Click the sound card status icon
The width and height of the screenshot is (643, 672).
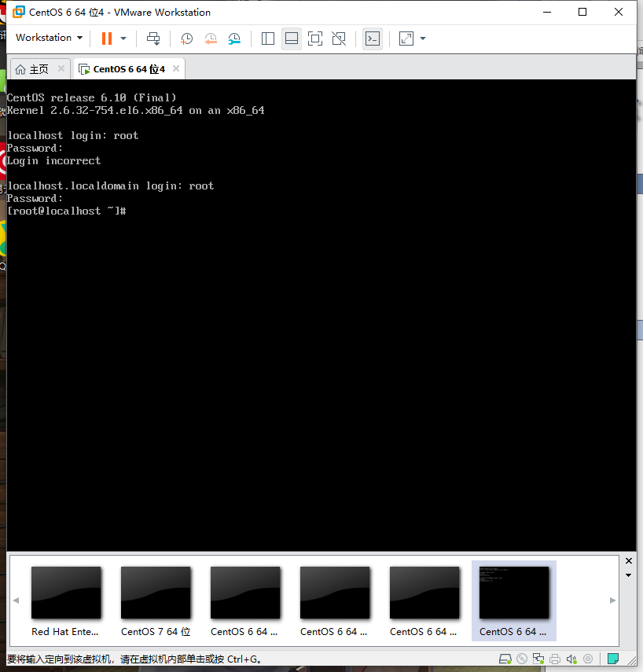pos(571,659)
